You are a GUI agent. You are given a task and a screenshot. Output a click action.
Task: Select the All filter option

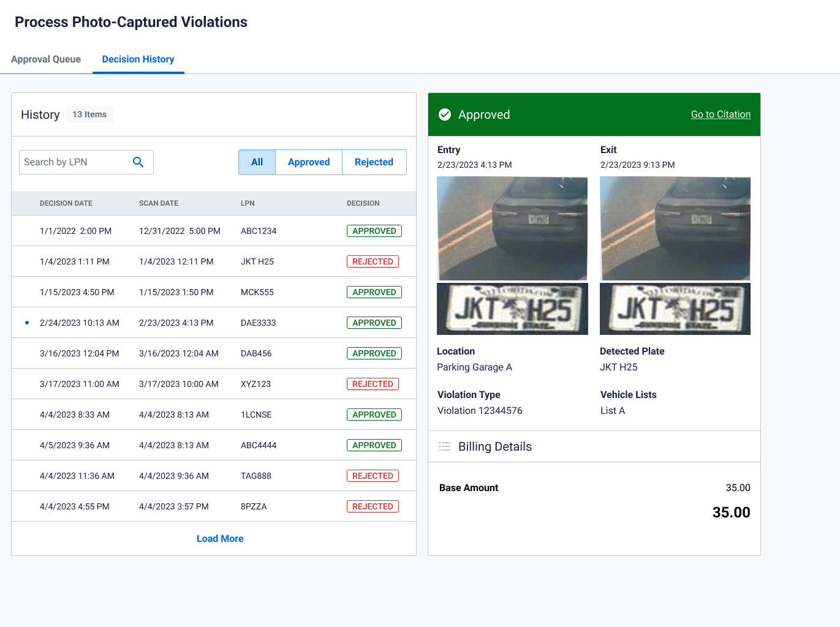pyautogui.click(x=257, y=162)
